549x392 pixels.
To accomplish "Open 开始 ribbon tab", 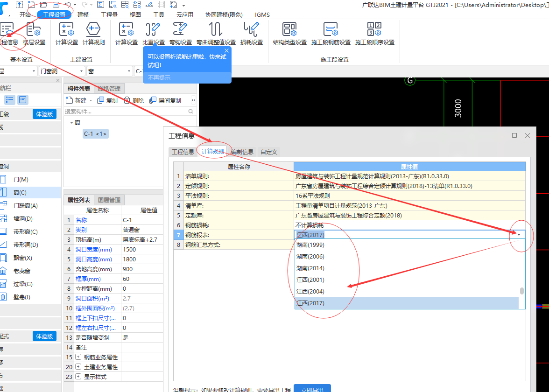I will point(25,15).
